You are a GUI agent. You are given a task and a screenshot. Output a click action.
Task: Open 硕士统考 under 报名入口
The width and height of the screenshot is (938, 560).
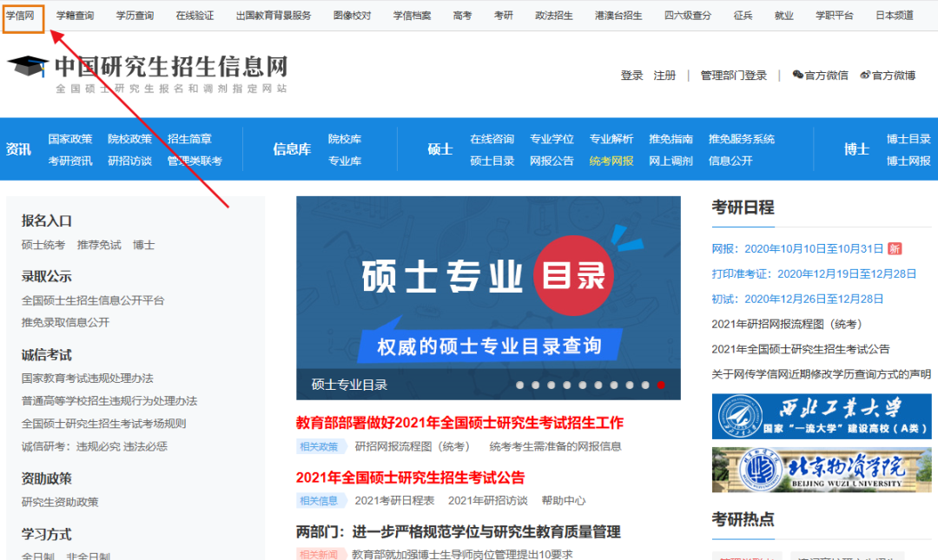click(43, 246)
